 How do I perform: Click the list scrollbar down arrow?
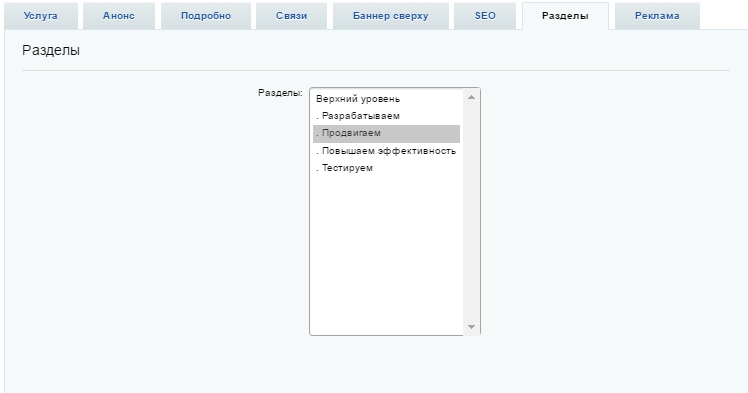[x=471, y=327]
